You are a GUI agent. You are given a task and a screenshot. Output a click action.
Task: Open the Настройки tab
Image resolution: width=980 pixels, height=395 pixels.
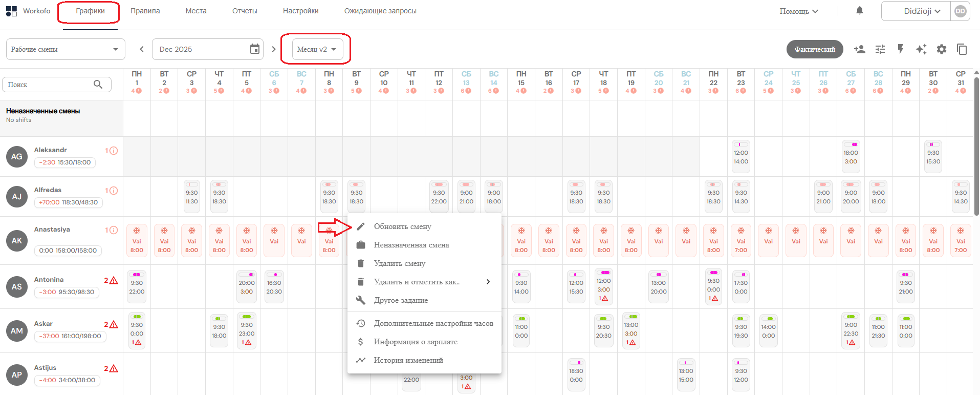click(x=301, y=11)
